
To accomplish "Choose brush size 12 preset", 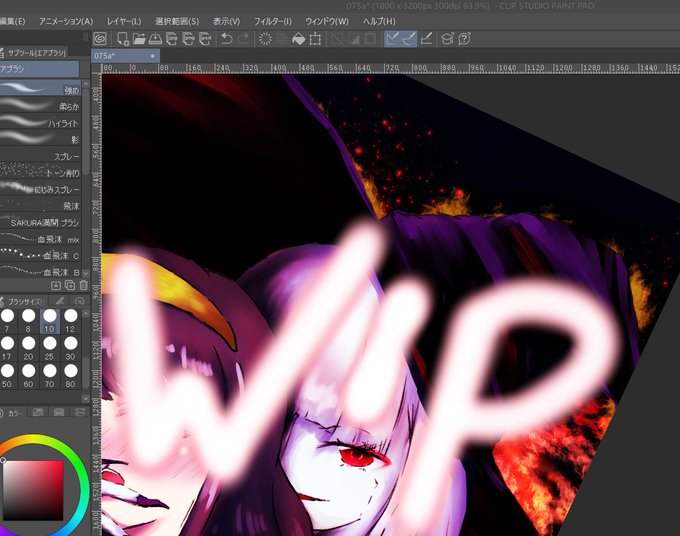I will pyautogui.click(x=70, y=321).
